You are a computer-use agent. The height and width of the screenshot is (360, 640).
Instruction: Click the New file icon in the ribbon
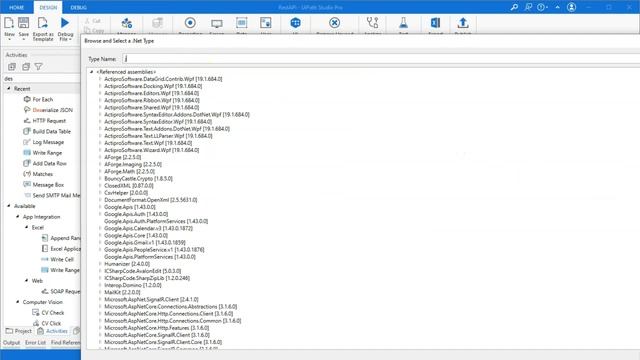click(9, 23)
